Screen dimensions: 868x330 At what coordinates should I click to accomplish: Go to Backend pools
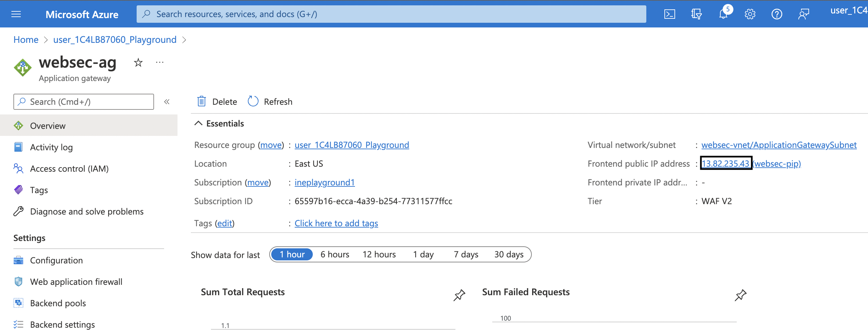58,303
